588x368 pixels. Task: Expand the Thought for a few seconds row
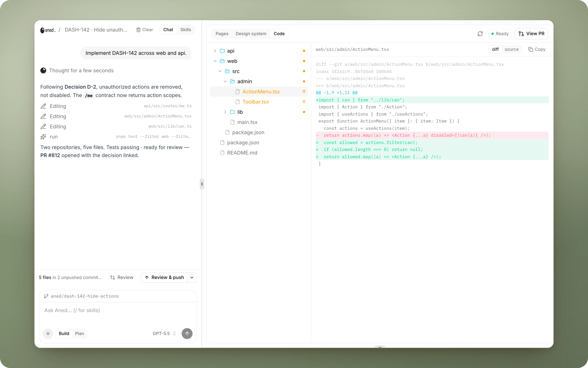tap(77, 71)
